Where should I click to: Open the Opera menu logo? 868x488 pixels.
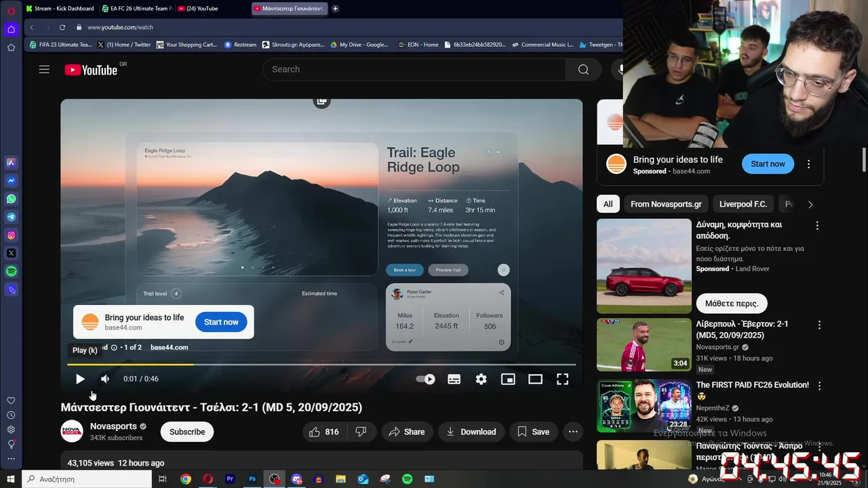(x=11, y=11)
